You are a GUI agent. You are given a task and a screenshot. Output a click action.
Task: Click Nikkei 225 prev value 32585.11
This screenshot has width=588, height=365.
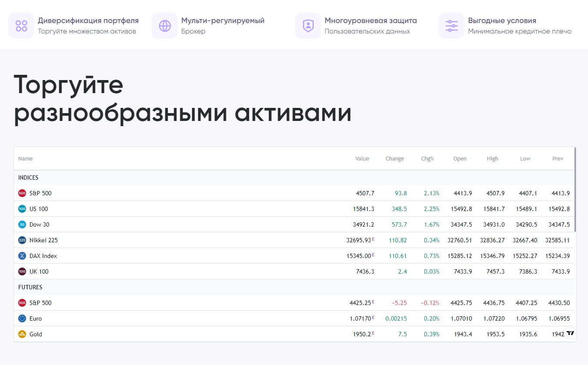[x=558, y=240]
